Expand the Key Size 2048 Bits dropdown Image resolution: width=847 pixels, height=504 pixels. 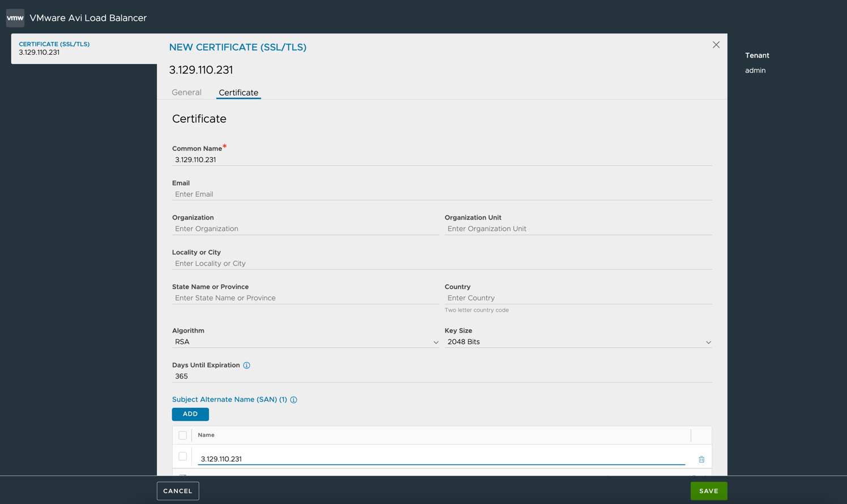point(578,342)
